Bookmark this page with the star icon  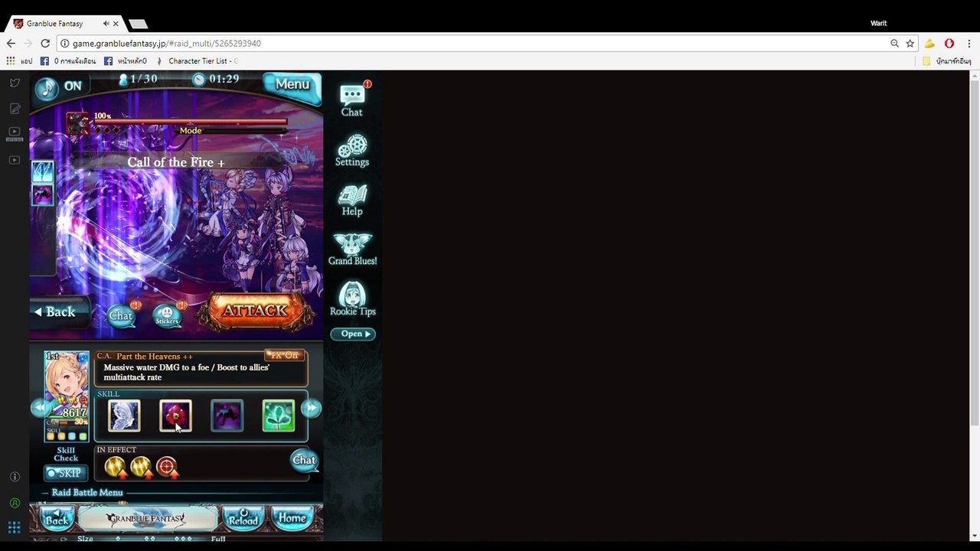click(x=910, y=44)
